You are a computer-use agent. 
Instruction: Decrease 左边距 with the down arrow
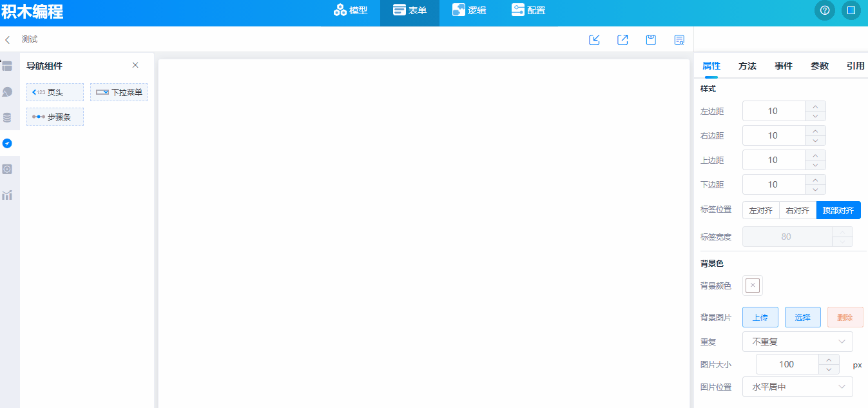[x=816, y=116]
